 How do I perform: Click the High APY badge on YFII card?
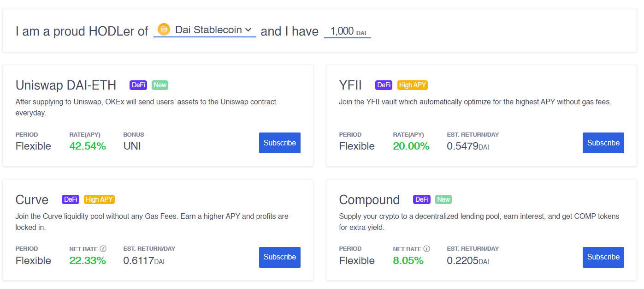[x=412, y=85]
